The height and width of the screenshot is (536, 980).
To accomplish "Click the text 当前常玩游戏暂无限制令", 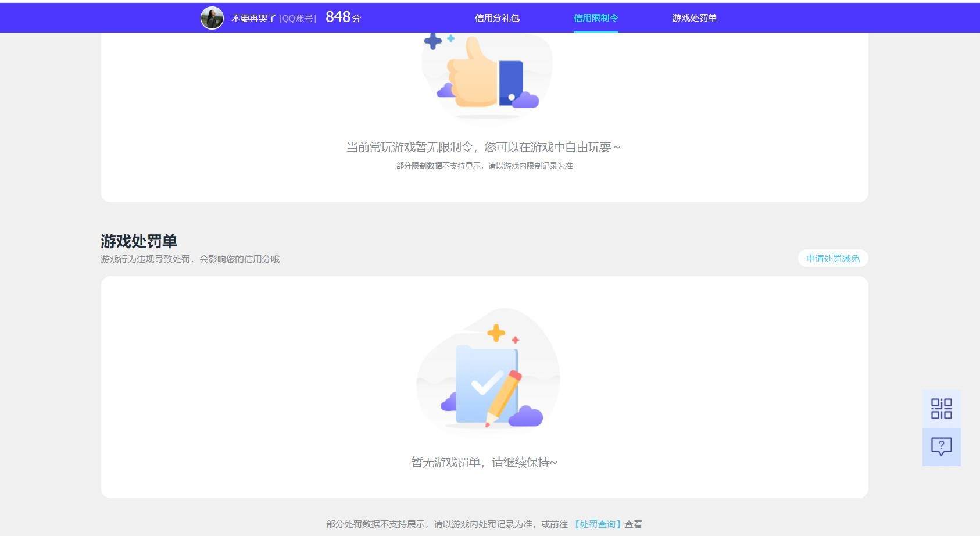I will pyautogui.click(x=409, y=147).
